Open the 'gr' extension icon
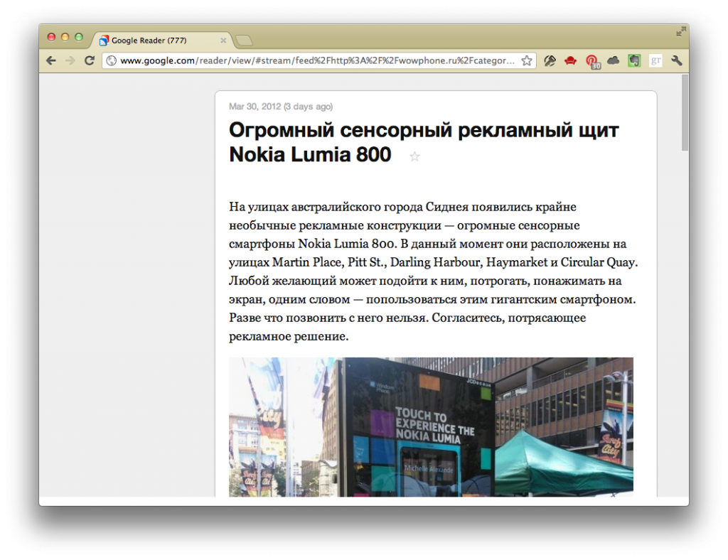 [655, 61]
